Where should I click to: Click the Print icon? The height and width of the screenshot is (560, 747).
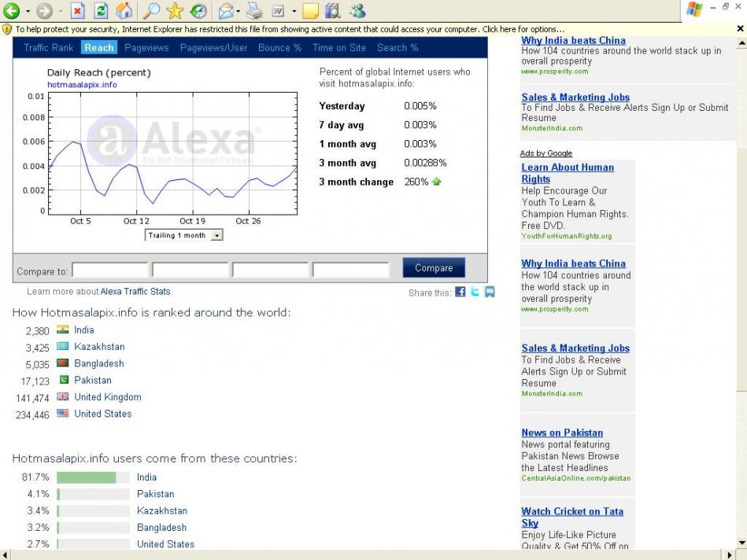(254, 10)
